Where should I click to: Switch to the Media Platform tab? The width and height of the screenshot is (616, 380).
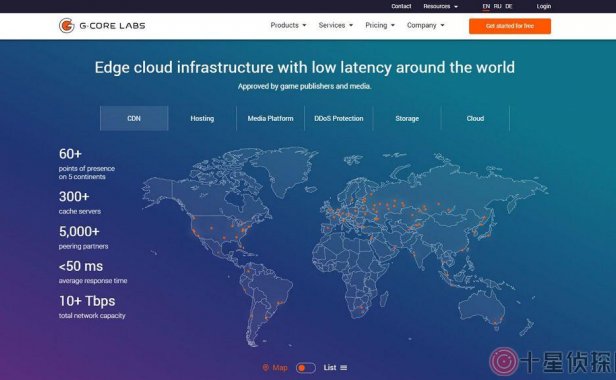coord(270,118)
